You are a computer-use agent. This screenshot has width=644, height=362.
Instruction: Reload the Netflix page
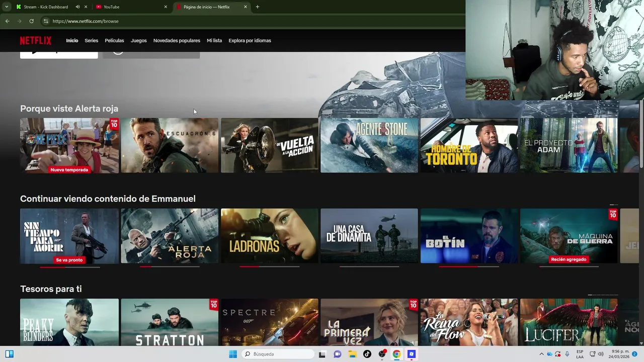coord(31,21)
